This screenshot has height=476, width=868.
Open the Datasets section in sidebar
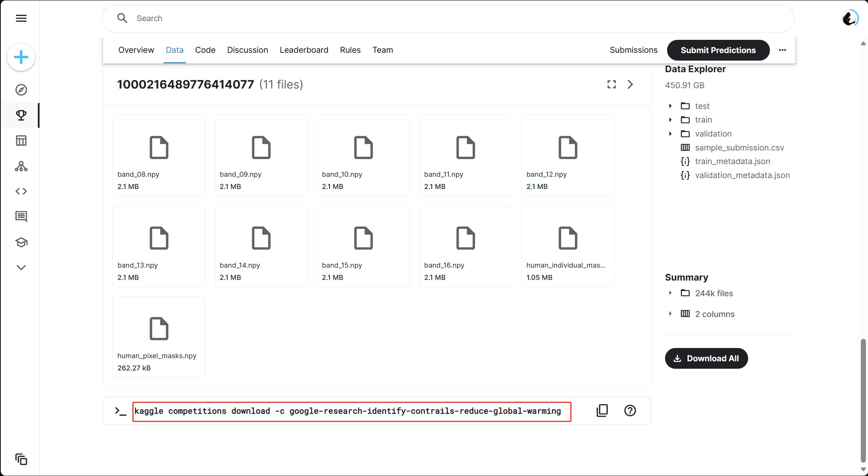[21, 140]
